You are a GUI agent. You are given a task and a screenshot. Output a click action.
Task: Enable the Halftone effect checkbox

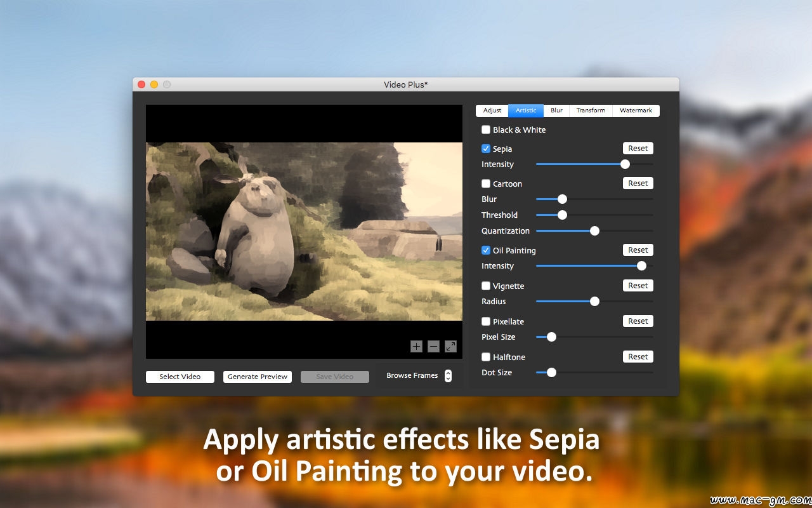(486, 357)
